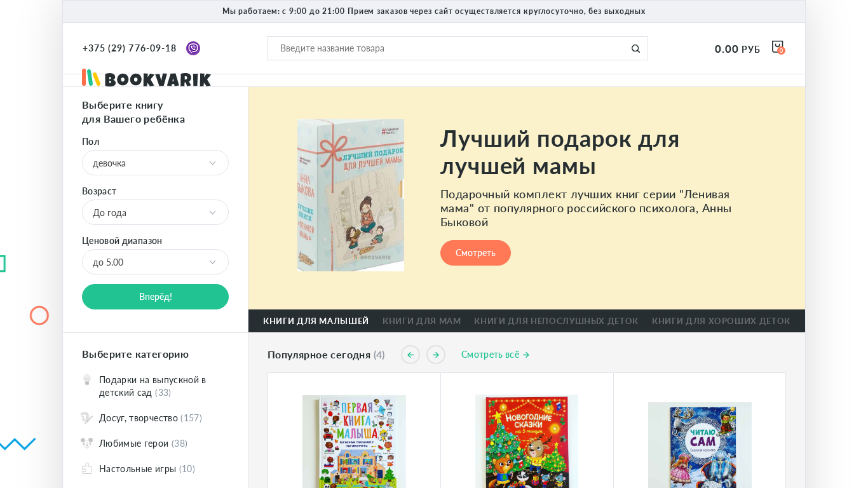
Task: Click the Смотреть banner button
Action: pos(475,253)
